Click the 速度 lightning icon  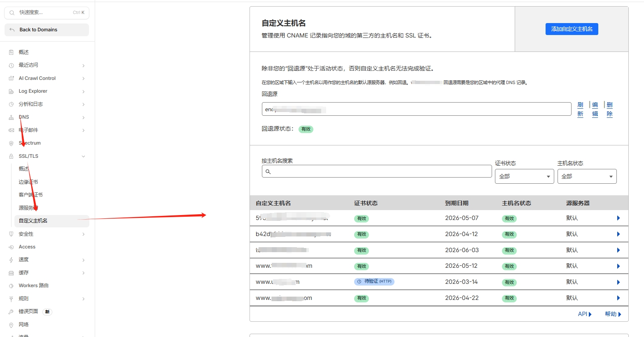pyautogui.click(x=11, y=260)
